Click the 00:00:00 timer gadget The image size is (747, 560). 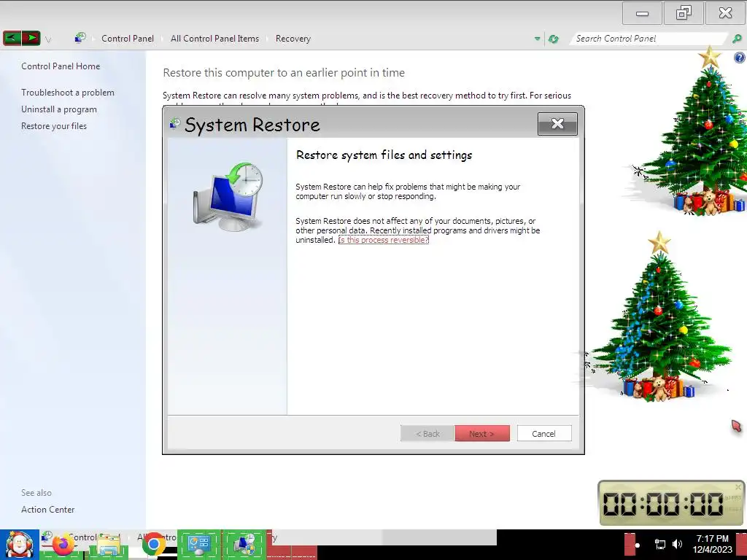pos(671,503)
